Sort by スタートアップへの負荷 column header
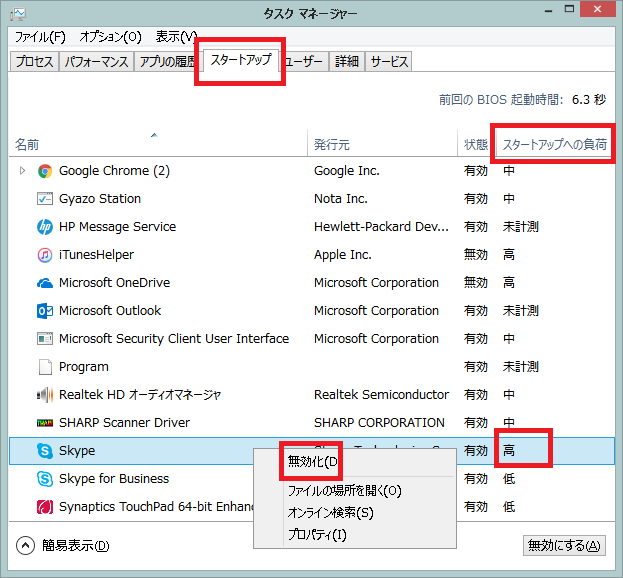 [555, 144]
